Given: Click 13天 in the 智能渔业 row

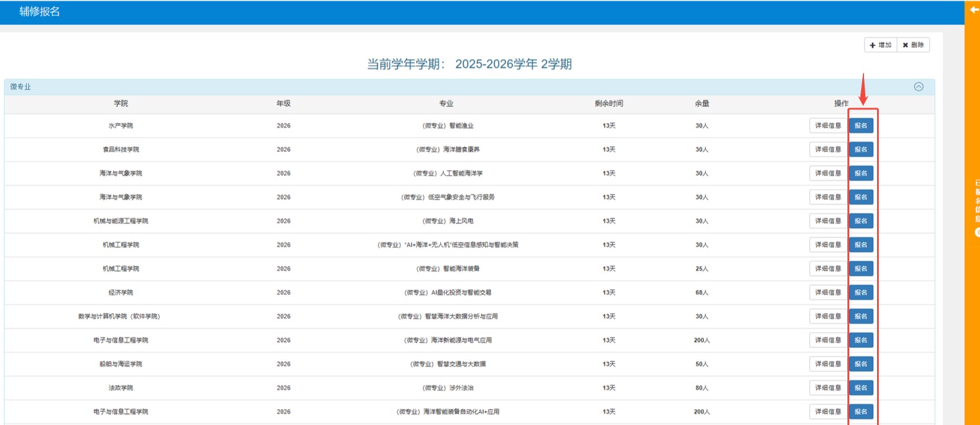Looking at the screenshot, I should (609, 126).
